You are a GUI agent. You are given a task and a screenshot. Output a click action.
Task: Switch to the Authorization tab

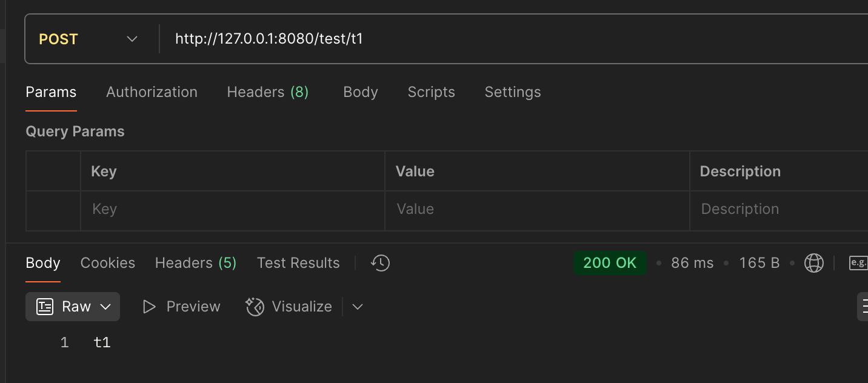coord(152,92)
